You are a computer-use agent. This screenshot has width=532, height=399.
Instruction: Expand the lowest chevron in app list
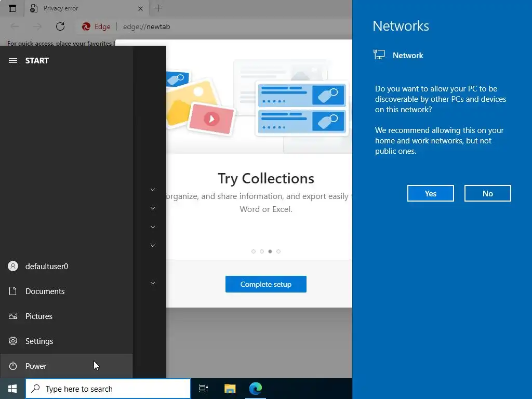(x=153, y=283)
